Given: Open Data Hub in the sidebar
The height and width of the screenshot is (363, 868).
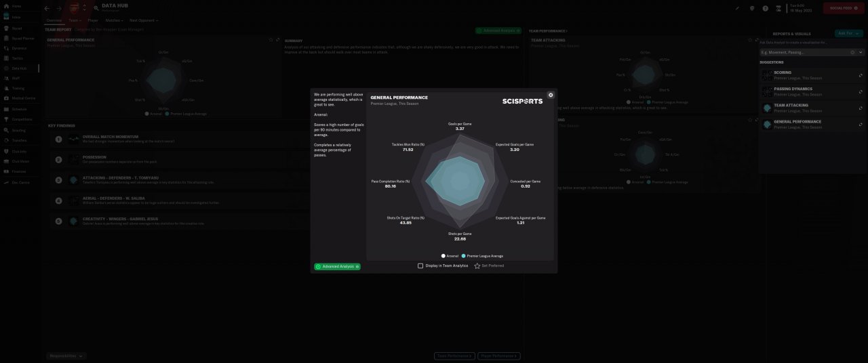Looking at the screenshot, I should [19, 68].
